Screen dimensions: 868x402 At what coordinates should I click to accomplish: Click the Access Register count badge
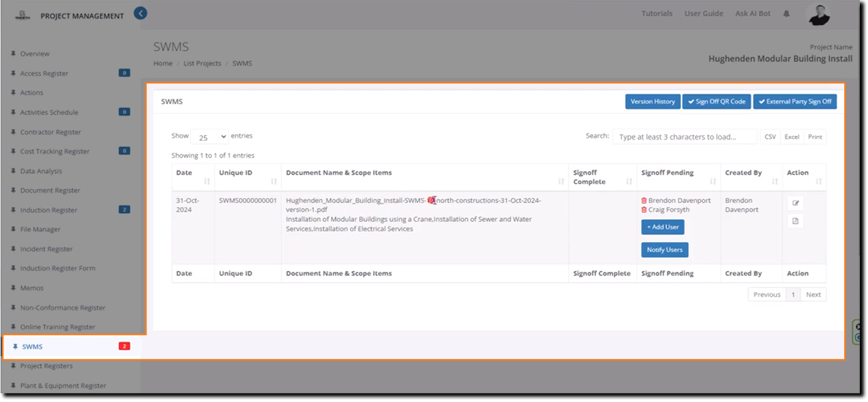click(x=124, y=73)
